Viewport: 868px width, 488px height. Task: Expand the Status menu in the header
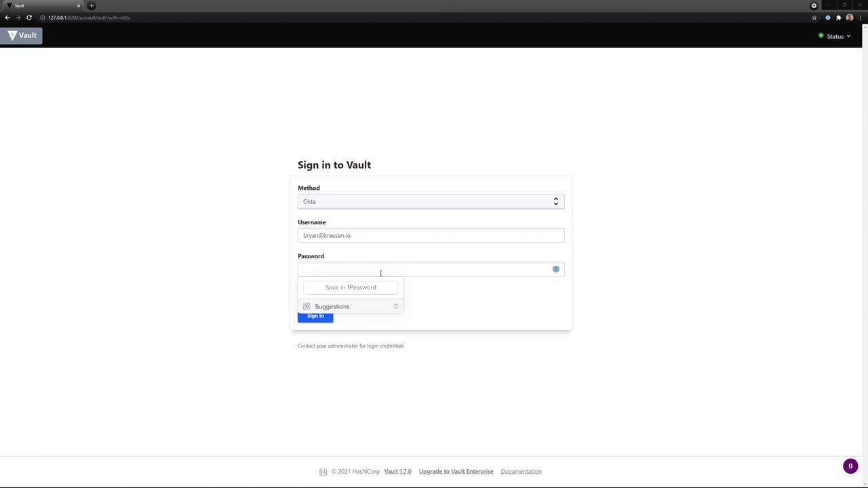(835, 37)
